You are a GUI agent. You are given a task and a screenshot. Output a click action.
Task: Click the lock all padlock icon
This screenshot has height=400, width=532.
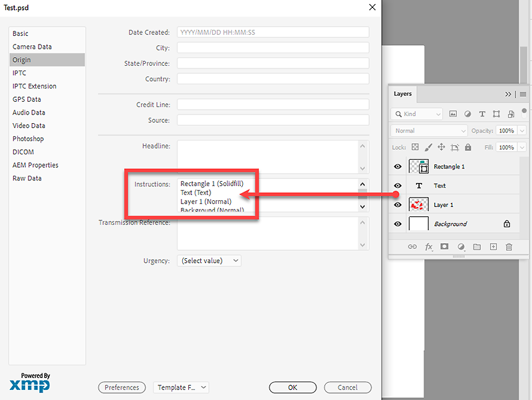point(468,147)
